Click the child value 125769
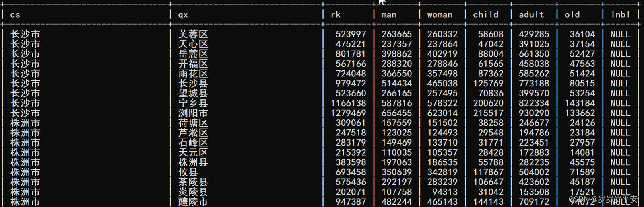 pos(489,84)
